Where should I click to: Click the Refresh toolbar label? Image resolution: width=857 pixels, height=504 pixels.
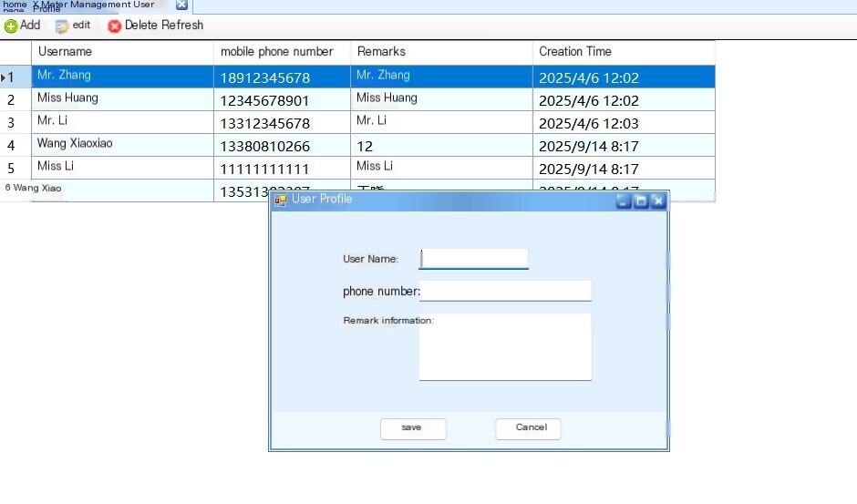click(182, 26)
